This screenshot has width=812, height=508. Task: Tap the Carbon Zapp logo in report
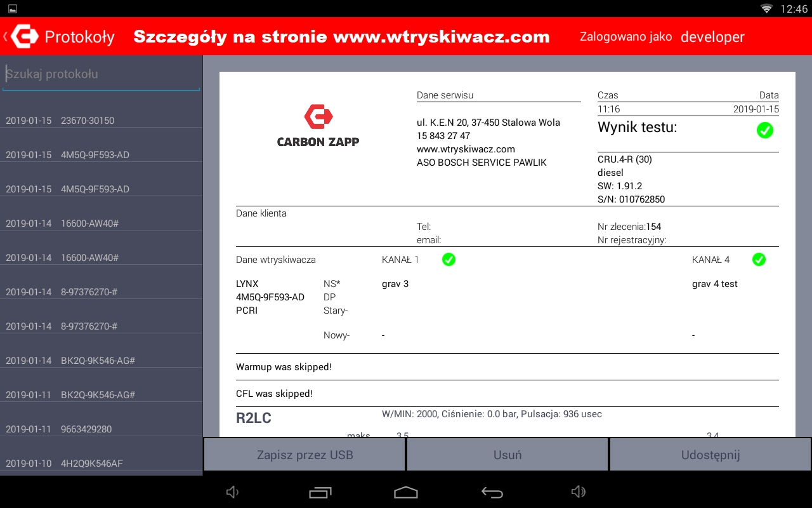point(318,126)
